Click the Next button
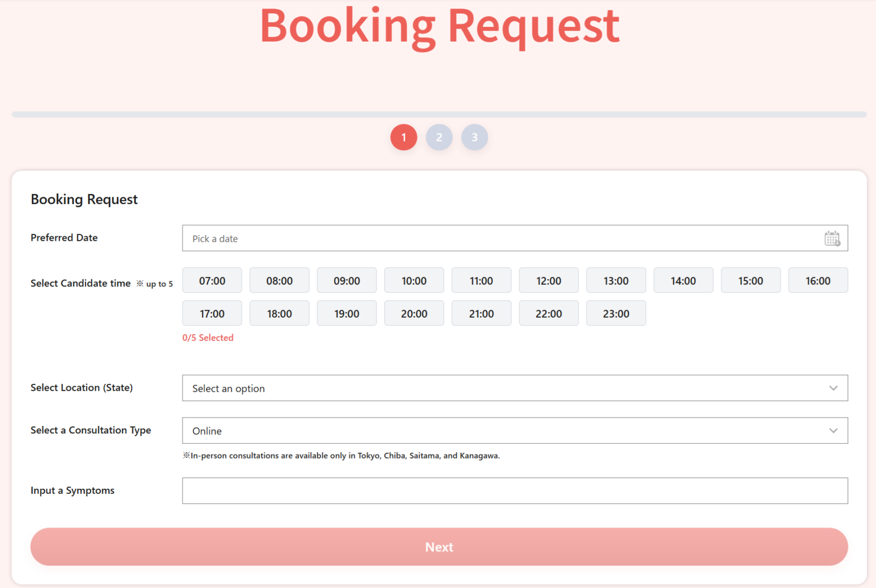The width and height of the screenshot is (876, 588). (x=439, y=547)
